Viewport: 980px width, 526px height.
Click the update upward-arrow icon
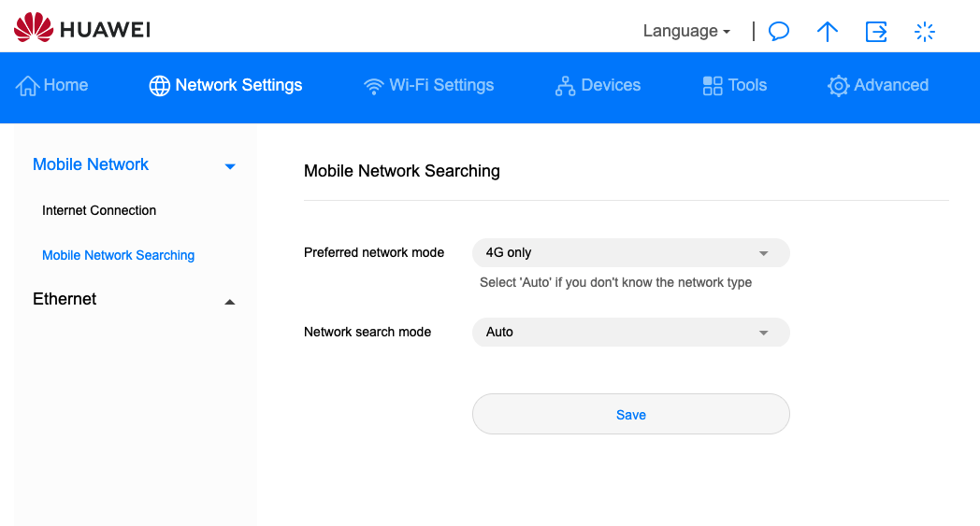827,31
